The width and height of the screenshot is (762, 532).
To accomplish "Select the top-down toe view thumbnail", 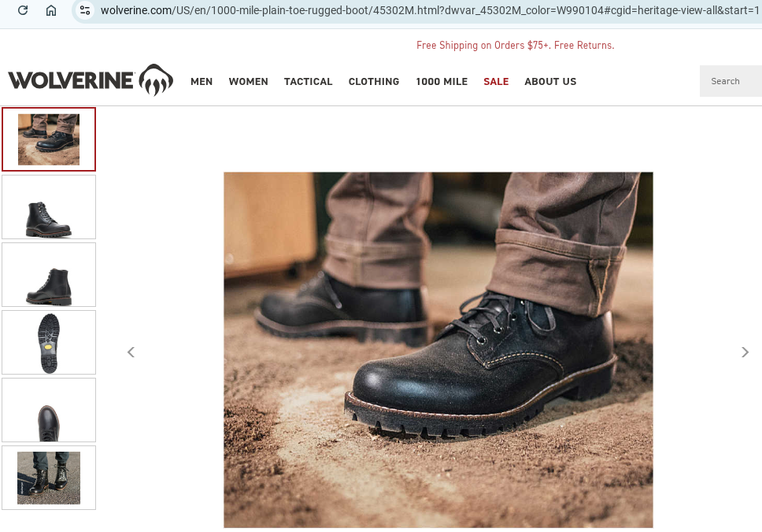I will (x=49, y=410).
